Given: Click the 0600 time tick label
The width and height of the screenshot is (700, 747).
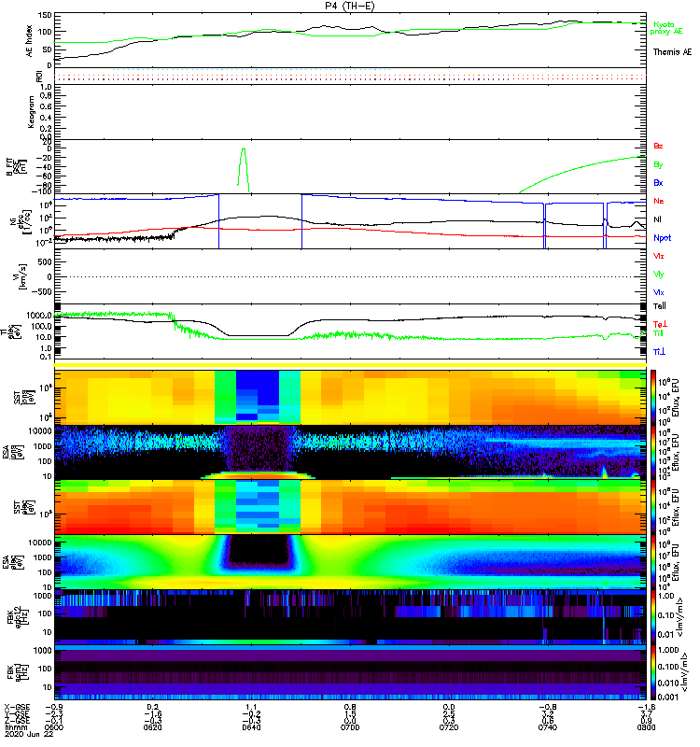Looking at the screenshot, I should (x=54, y=727).
